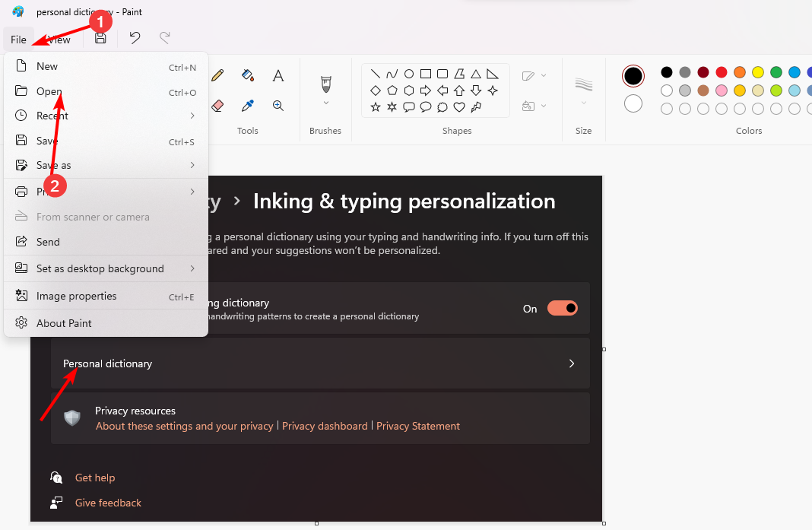
Task: Pick the yellow color in the palette
Action: (757, 72)
